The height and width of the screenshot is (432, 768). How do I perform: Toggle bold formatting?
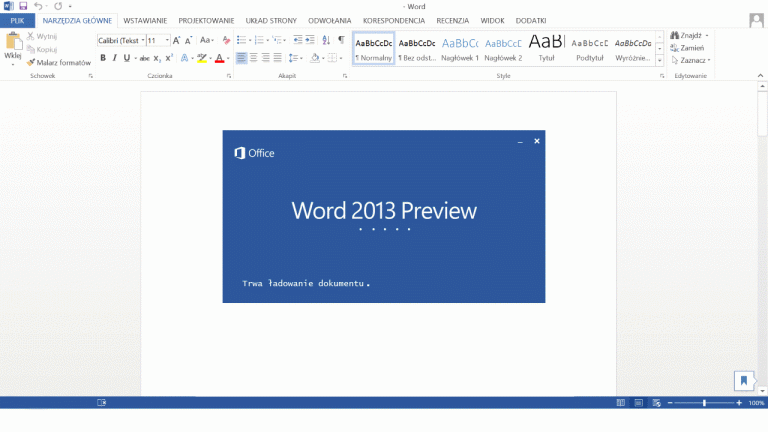pyautogui.click(x=103, y=58)
